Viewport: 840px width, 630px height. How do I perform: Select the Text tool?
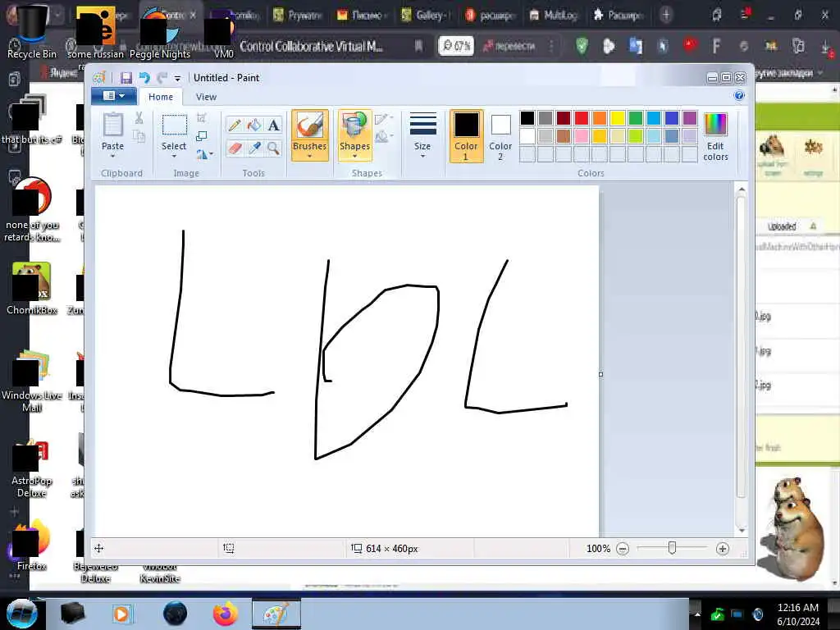(x=274, y=126)
